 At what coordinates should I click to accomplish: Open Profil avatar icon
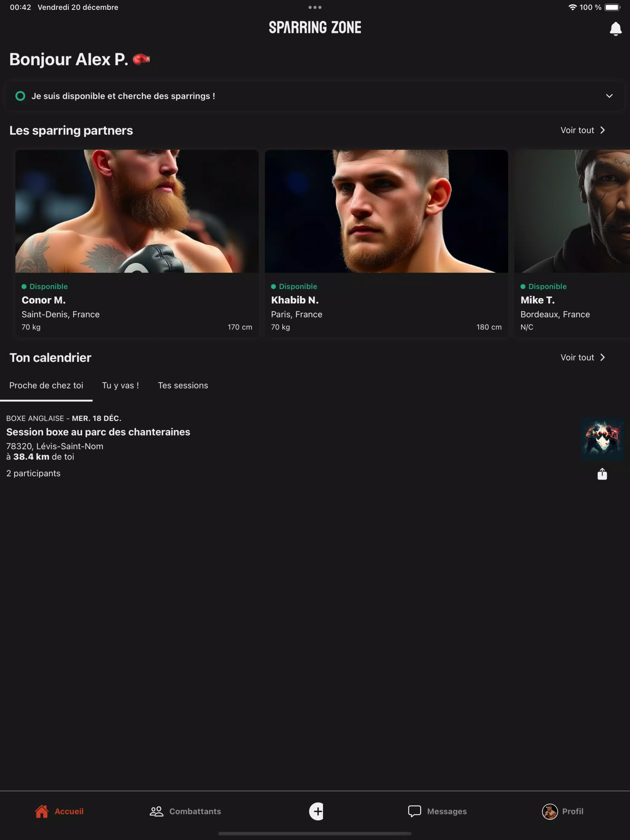[550, 811]
